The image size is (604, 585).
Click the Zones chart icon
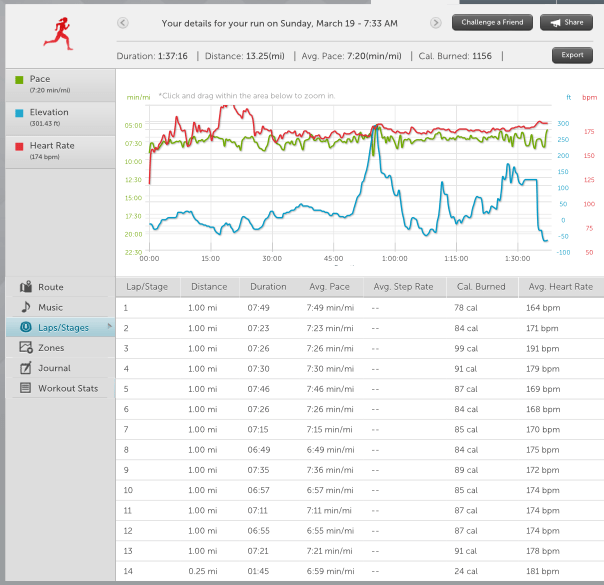tap(26, 347)
